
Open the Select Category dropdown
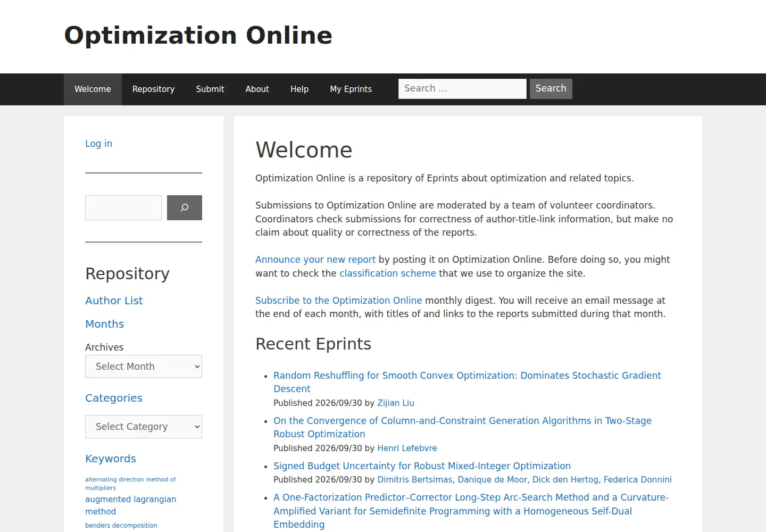[x=144, y=427]
